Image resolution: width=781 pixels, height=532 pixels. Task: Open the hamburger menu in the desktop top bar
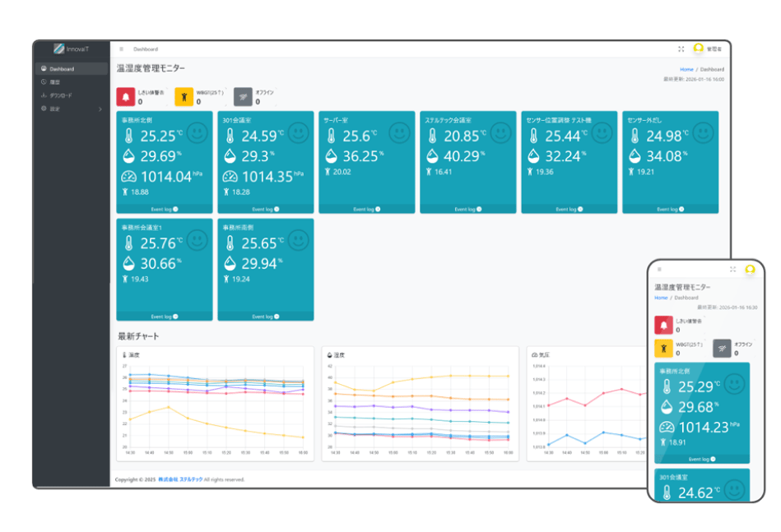point(121,49)
